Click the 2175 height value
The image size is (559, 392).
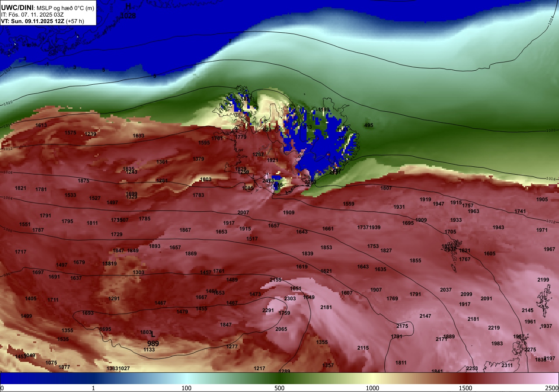pos(402,326)
